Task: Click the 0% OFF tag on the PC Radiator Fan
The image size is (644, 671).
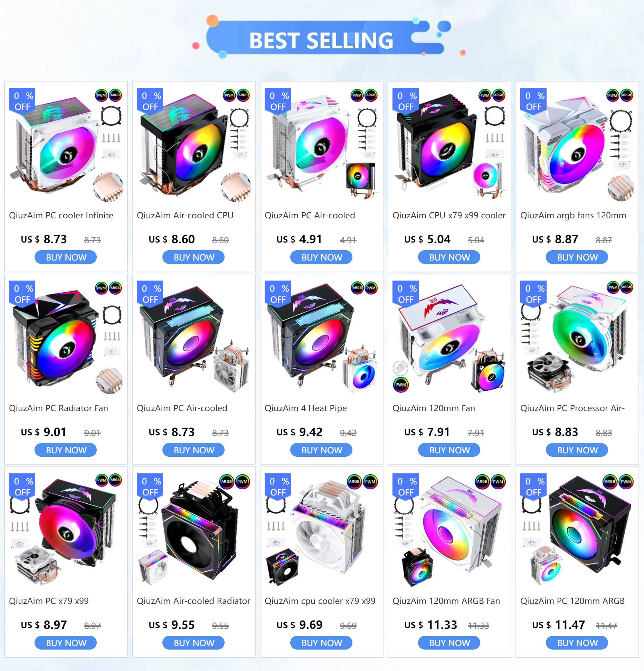Action: [22, 294]
